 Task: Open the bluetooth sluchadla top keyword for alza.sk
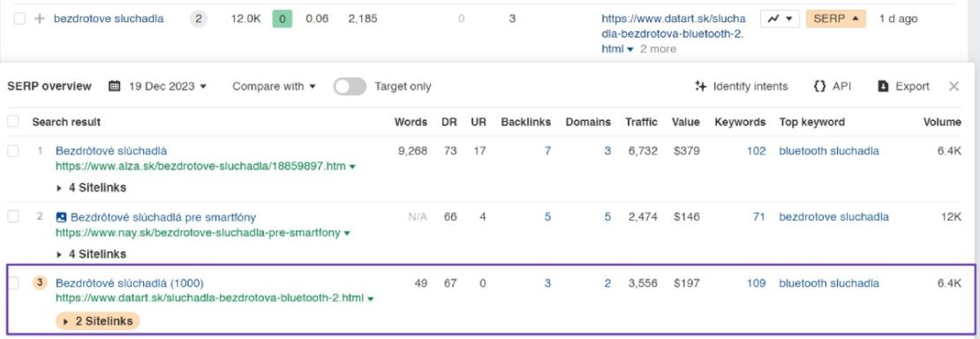pos(829,151)
